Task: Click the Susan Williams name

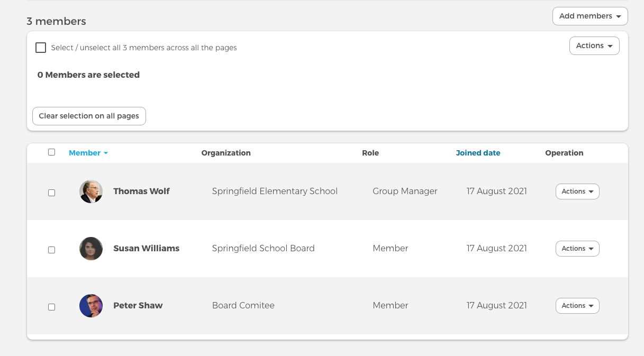Action: [146, 249]
